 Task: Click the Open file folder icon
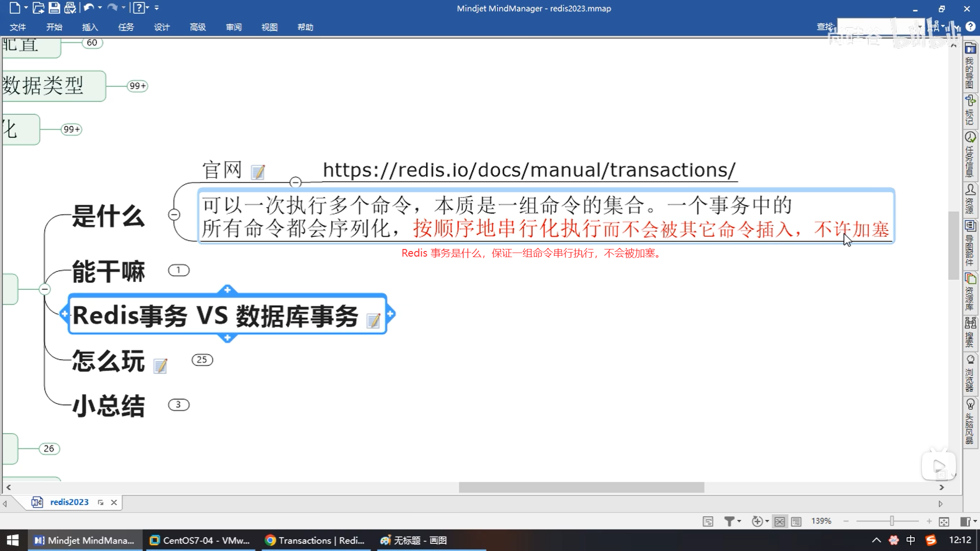tap(38, 8)
